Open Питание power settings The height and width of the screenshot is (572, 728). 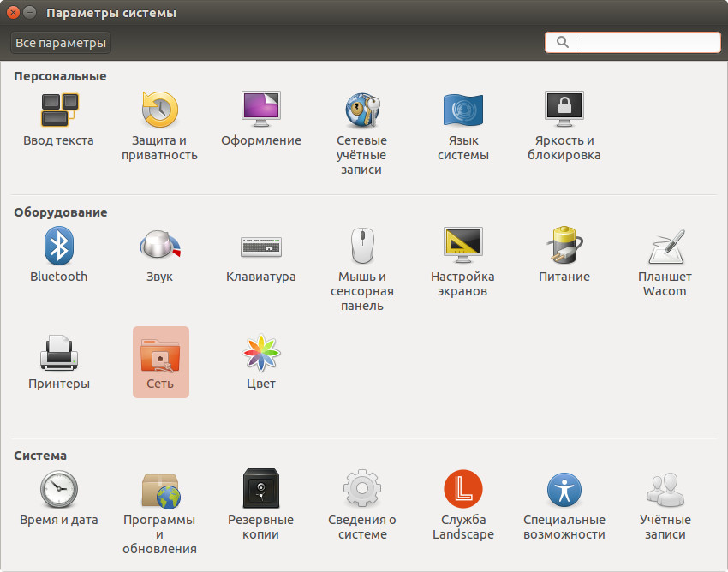tap(564, 247)
